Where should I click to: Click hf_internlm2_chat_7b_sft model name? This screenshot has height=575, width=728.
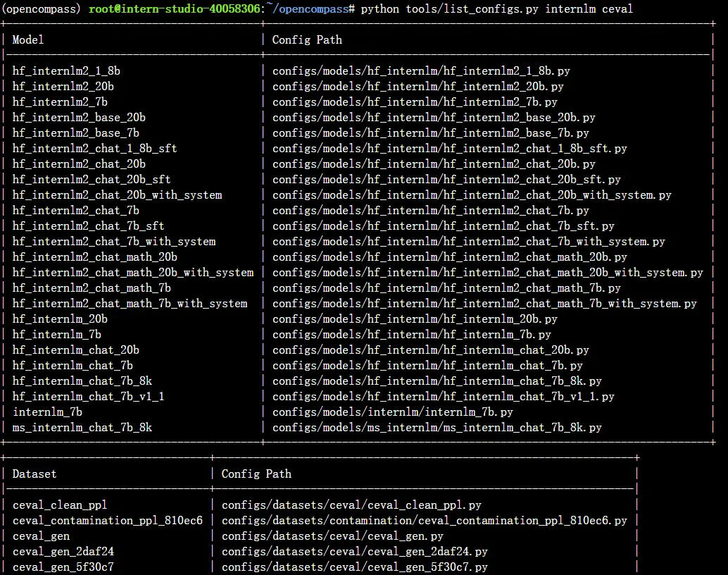(88, 226)
